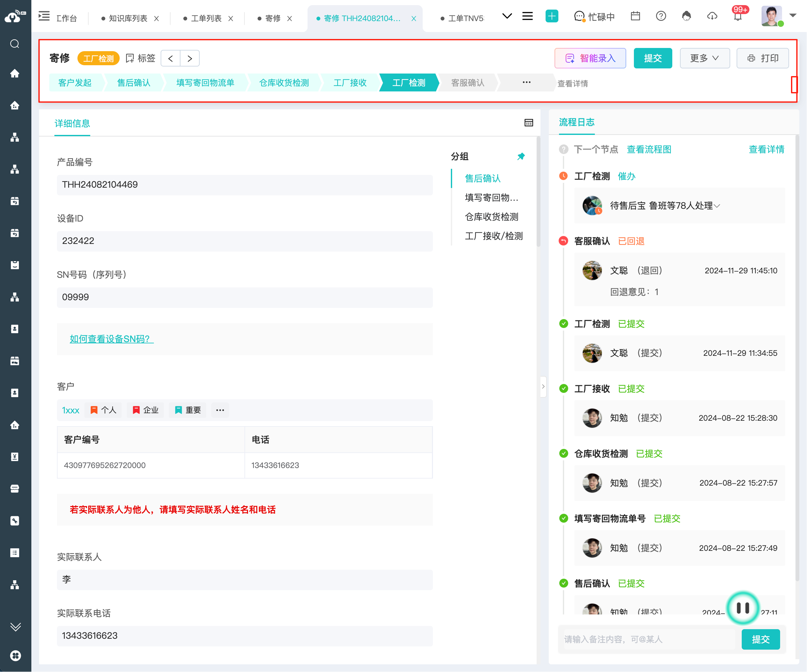Select 仓库收货检测 in group navigation
Viewport: 807px width, 672px height.
tap(491, 217)
